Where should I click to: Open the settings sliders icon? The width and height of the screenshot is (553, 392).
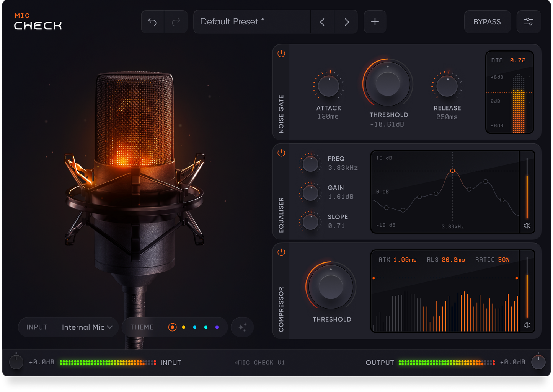point(529,22)
